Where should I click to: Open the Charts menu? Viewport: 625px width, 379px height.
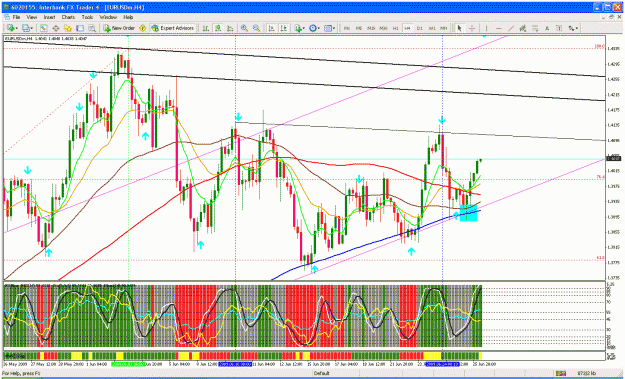(68, 18)
